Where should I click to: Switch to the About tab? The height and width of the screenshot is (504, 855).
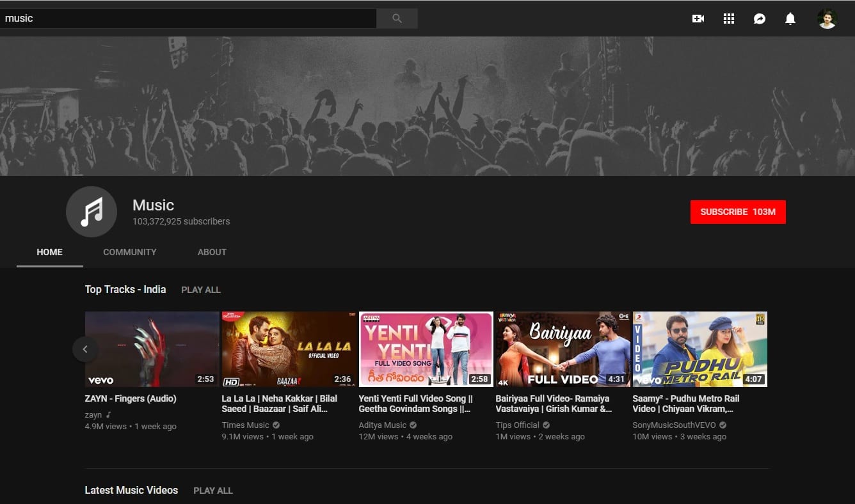tap(212, 252)
